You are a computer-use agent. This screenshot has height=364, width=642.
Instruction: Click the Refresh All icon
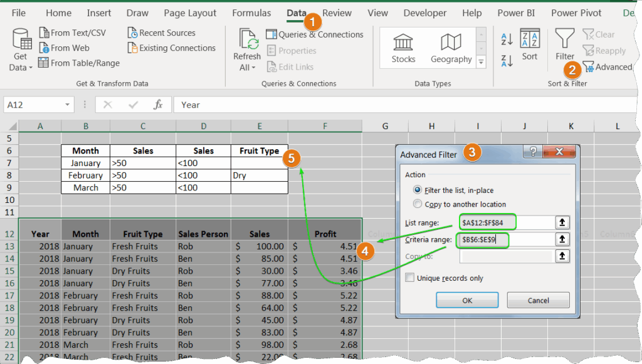[247, 39]
